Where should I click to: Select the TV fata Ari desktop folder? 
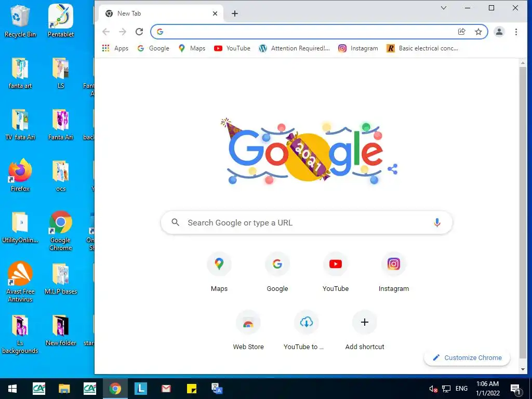point(20,125)
